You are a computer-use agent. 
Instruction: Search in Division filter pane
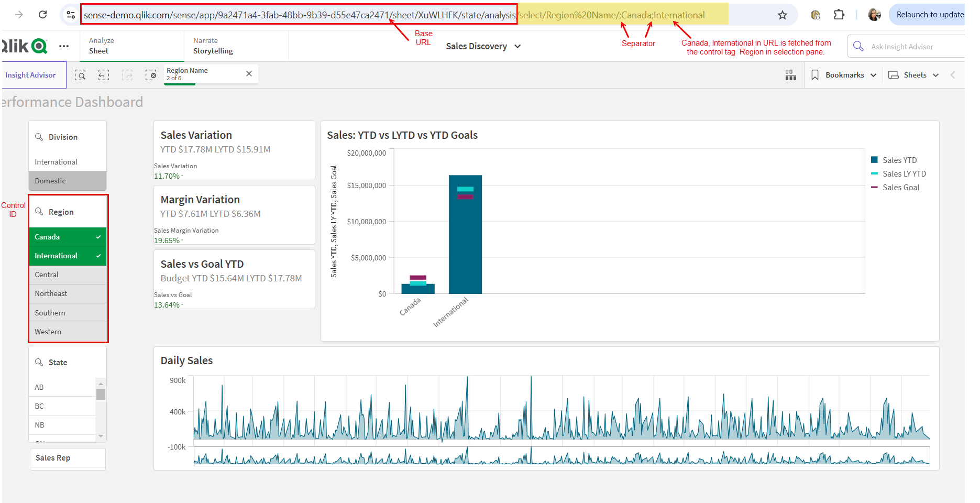[x=39, y=137]
